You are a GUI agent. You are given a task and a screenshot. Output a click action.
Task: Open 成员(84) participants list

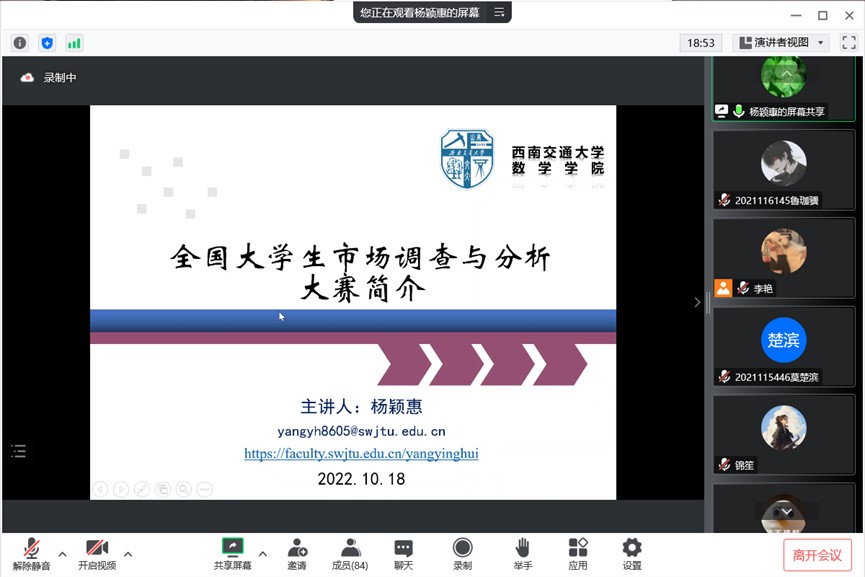click(x=349, y=553)
